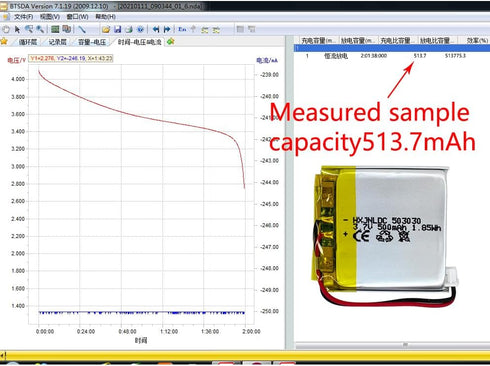Viewport: 490px width, 366px height.
Task: Click the 1:12:00 time axis label
Action: (169, 332)
